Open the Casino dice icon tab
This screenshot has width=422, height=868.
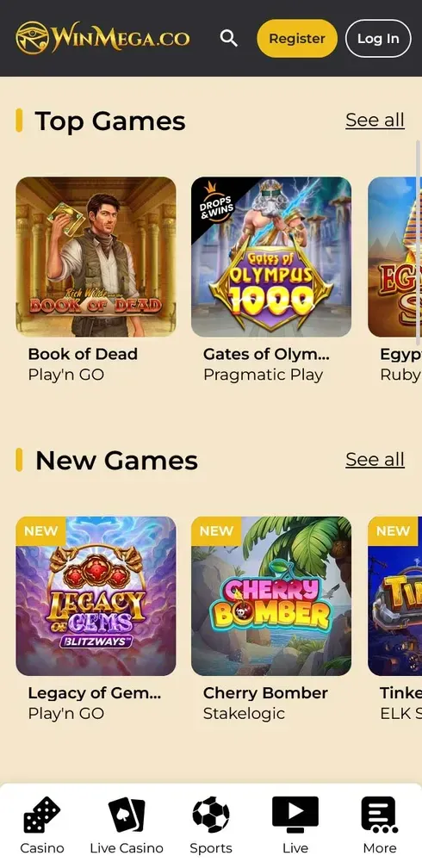tap(42, 815)
